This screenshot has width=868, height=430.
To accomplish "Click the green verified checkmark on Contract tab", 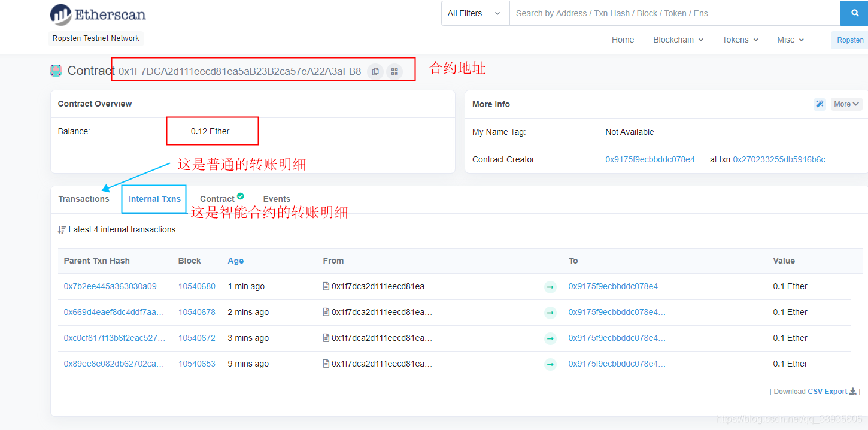I will pyautogui.click(x=240, y=196).
